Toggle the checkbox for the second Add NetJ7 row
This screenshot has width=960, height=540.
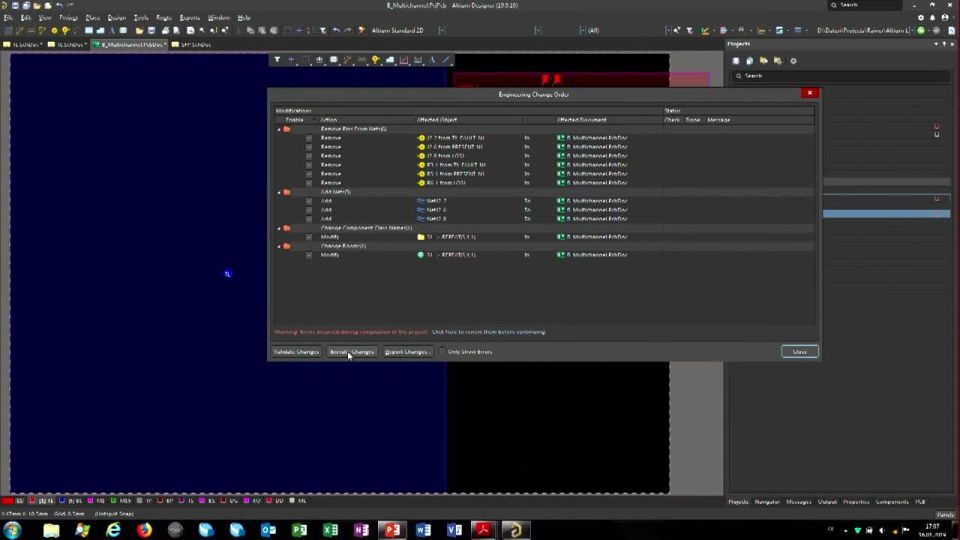pos(309,210)
